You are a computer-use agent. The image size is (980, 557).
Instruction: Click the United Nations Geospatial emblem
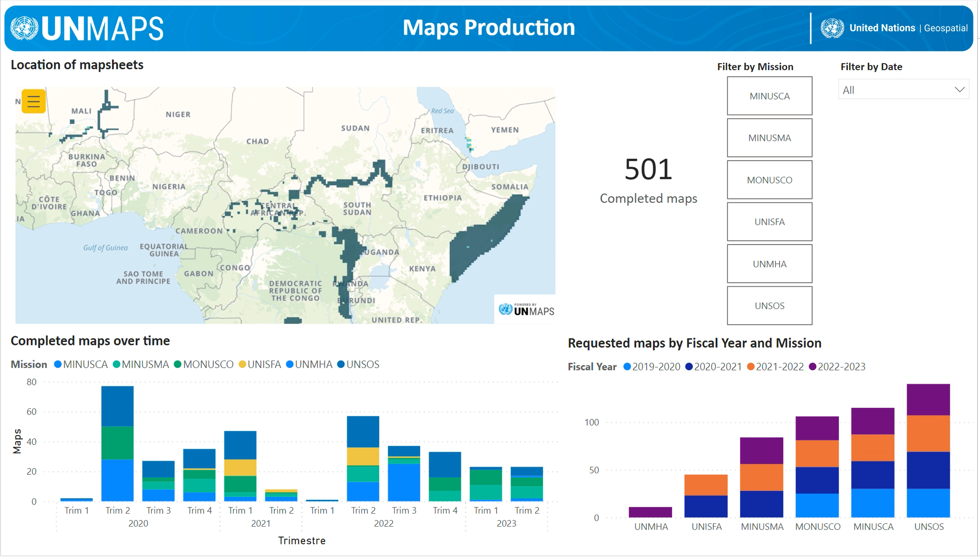pos(832,28)
